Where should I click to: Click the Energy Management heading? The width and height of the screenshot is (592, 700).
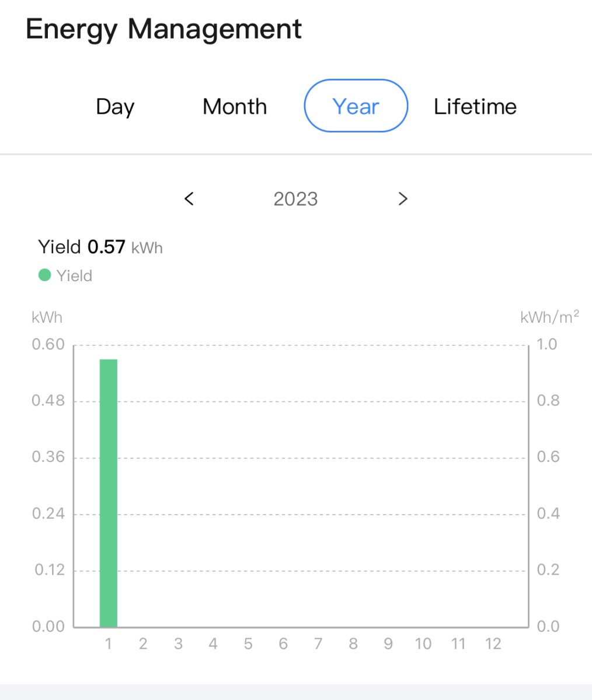click(164, 29)
